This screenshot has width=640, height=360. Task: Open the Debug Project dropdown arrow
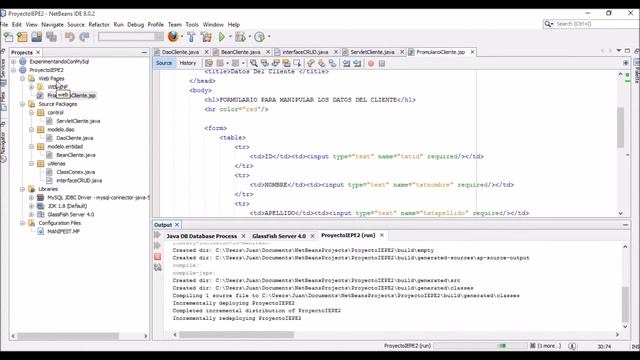[249, 37]
